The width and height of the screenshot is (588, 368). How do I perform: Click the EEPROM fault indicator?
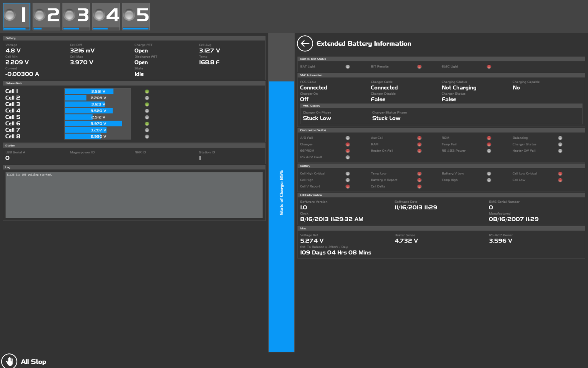click(348, 151)
